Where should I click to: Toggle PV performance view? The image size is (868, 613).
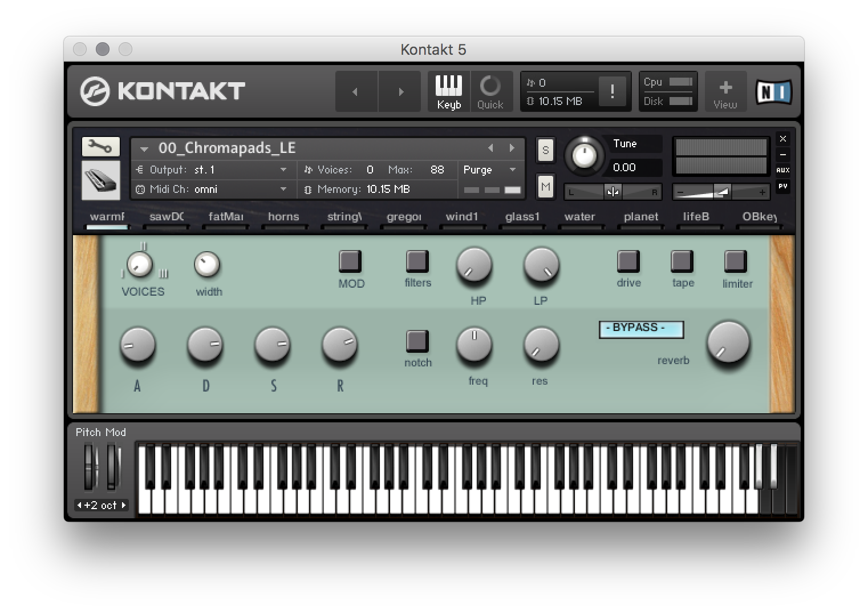coord(783,186)
